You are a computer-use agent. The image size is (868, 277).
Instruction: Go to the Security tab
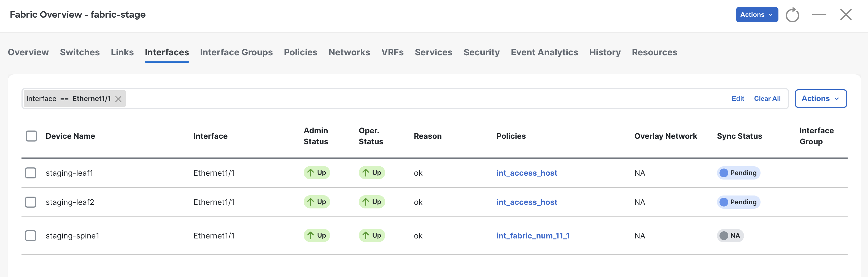[481, 52]
